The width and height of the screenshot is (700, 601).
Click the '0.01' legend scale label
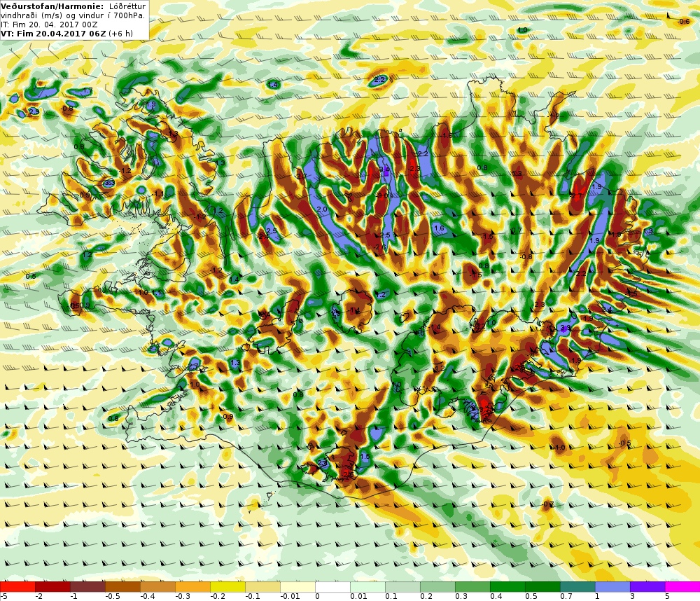(x=358, y=597)
